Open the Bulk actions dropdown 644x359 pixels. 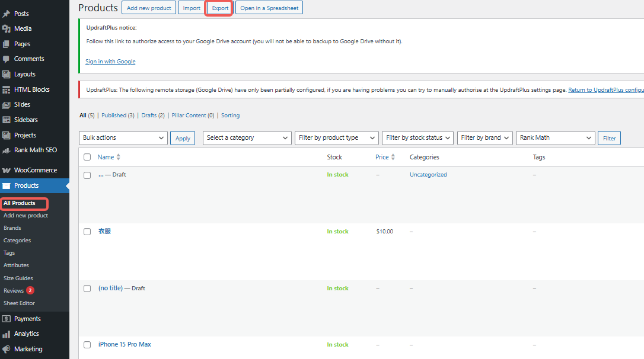(123, 137)
